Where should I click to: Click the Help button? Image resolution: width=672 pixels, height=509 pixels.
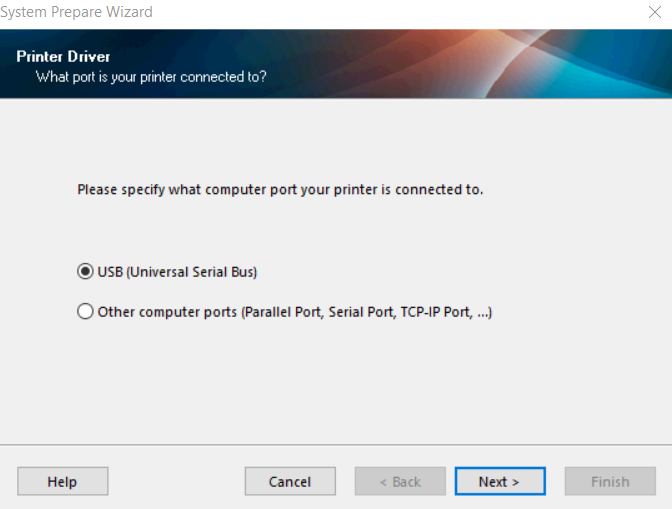[62, 482]
